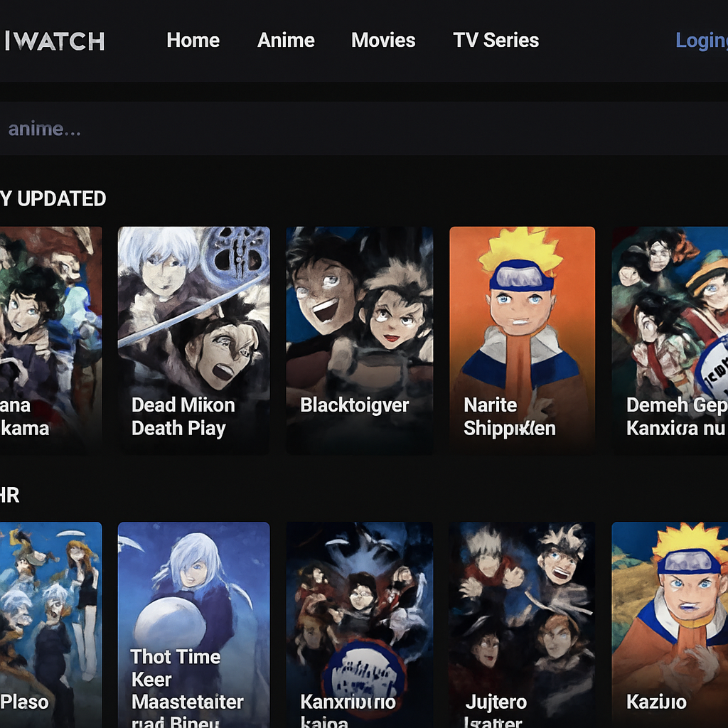Open the Demeh Gep Kanxioa nu card
The width and height of the screenshot is (728, 728).
coord(670,340)
